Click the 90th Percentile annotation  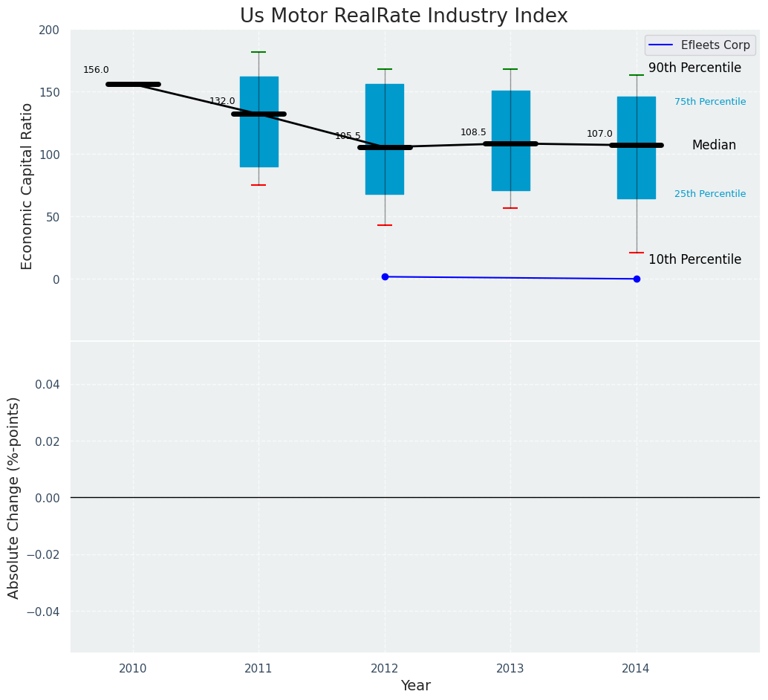tap(694, 68)
